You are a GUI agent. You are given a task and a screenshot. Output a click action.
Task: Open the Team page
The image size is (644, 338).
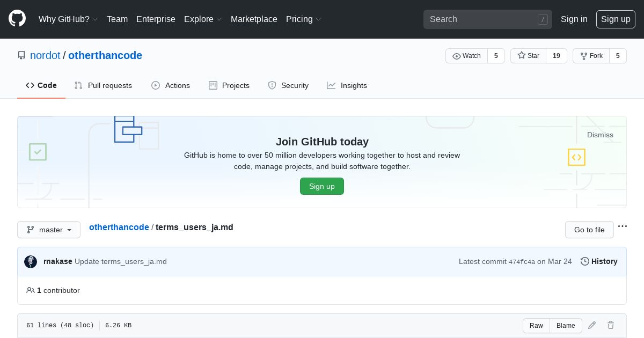(117, 19)
